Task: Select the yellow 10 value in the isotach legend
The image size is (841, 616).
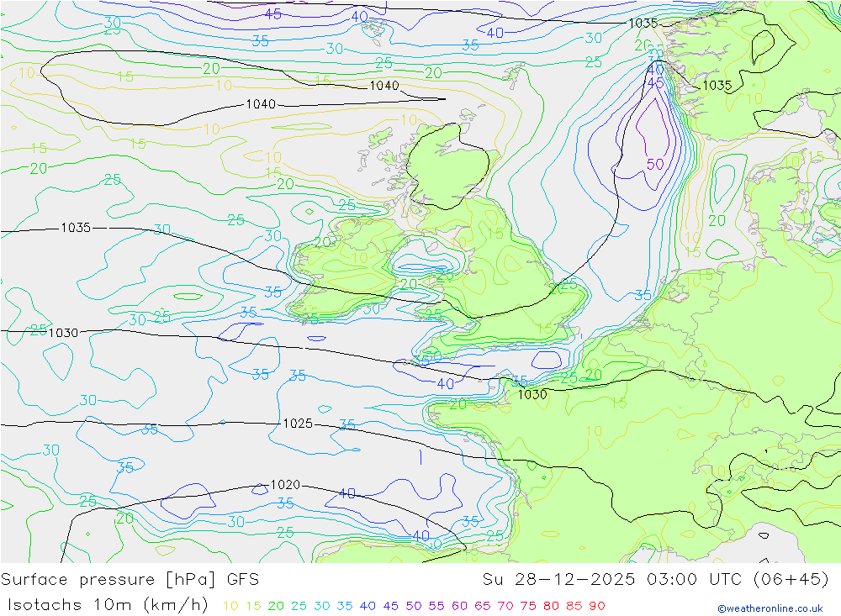Action: click(x=230, y=606)
